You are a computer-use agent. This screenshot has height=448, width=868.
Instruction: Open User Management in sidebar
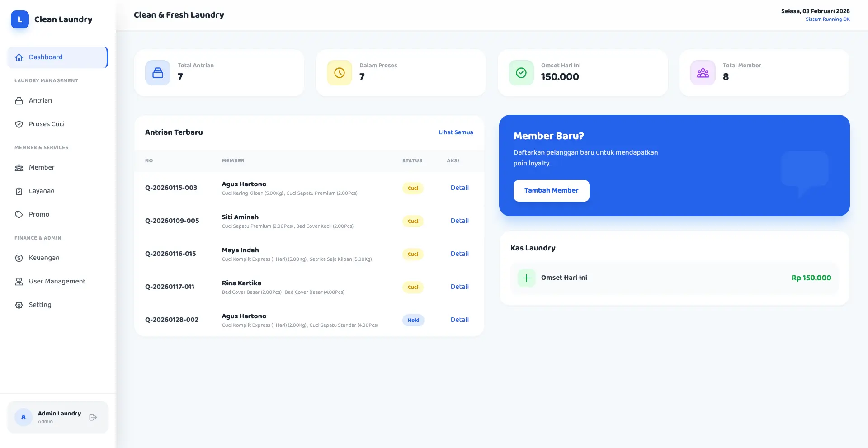pyautogui.click(x=57, y=282)
